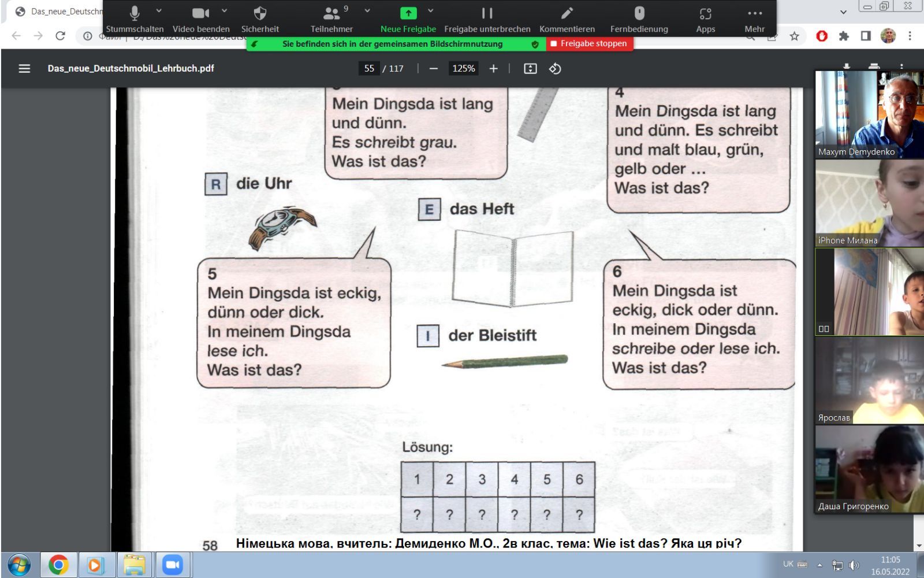The height and width of the screenshot is (578, 924).
Task: Rotate the PDF page counterclockwise
Action: coord(555,69)
